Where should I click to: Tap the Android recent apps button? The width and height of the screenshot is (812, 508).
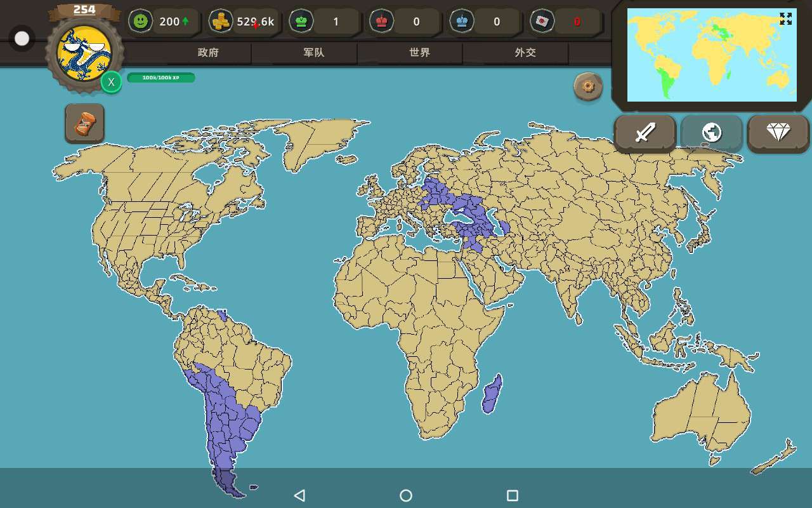[x=513, y=495]
